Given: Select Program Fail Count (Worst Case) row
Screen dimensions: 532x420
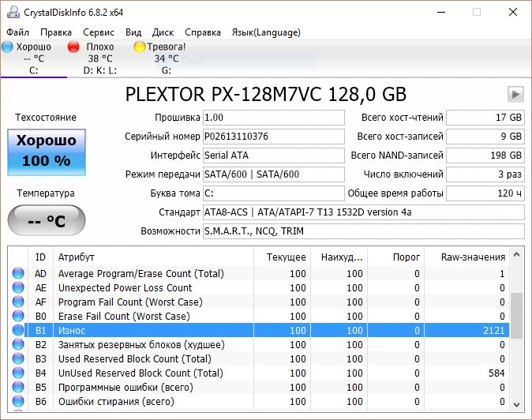Looking at the screenshot, I should pyautogui.click(x=259, y=302).
